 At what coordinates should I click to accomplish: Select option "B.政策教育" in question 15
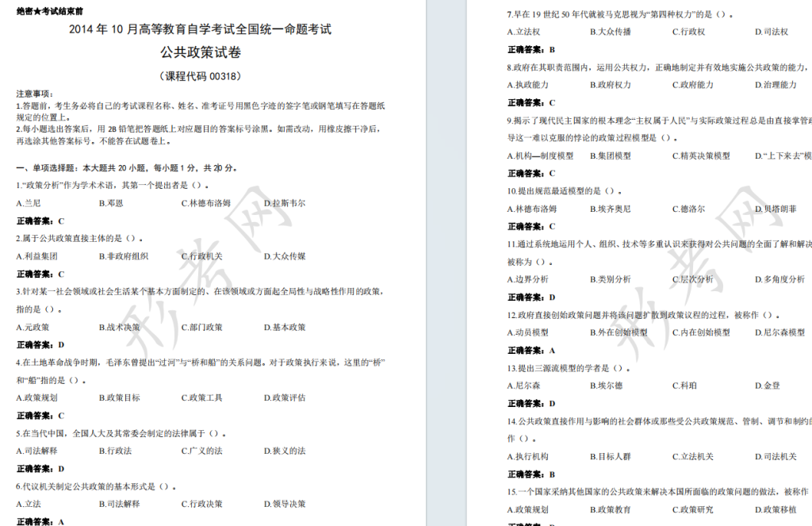coord(611,509)
